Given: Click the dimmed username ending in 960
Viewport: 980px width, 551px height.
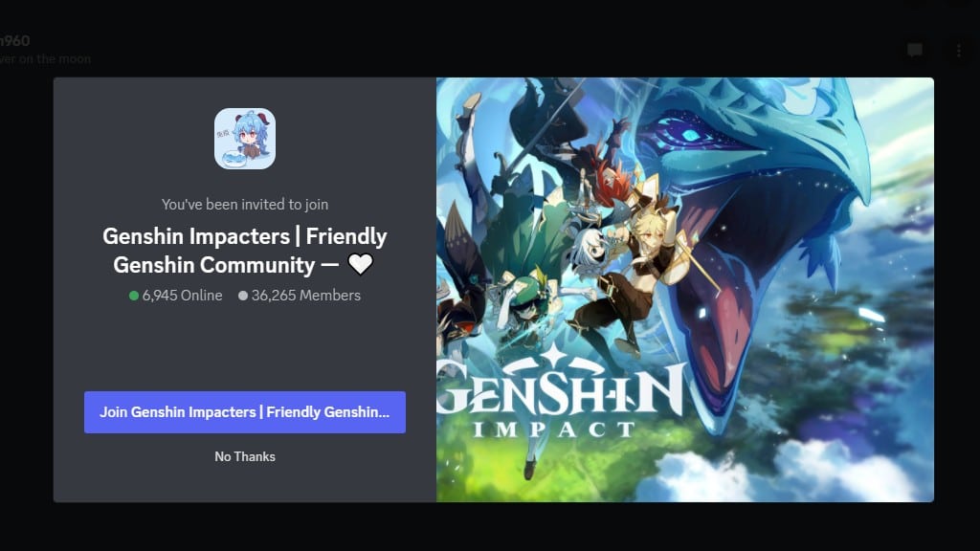Looking at the screenshot, I should 15,40.
